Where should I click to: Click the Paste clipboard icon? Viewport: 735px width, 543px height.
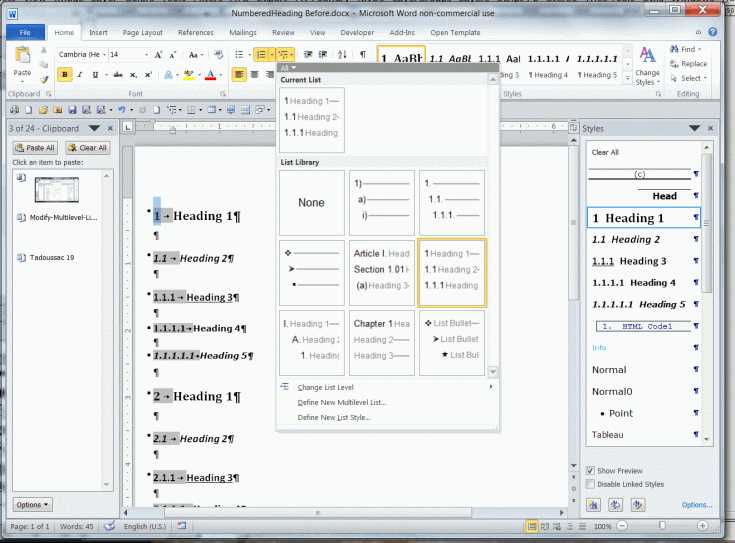click(22, 56)
